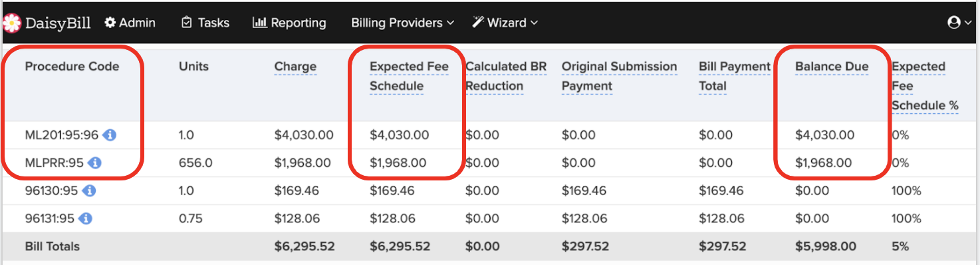The image size is (980, 265).
Task: Open the Reporting menu item
Action: click(x=290, y=23)
